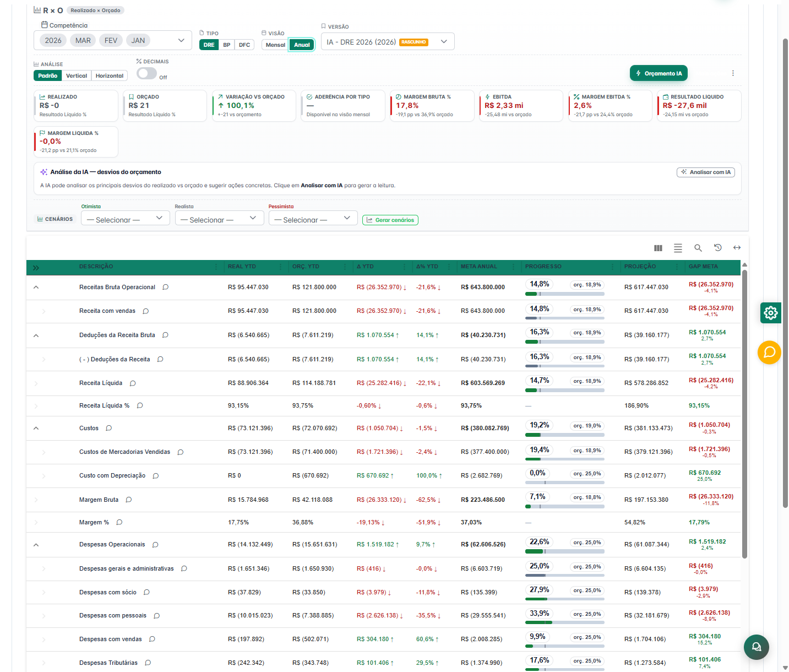Click the 2026 year chip
Viewport: 789px width, 672px height.
[53, 40]
